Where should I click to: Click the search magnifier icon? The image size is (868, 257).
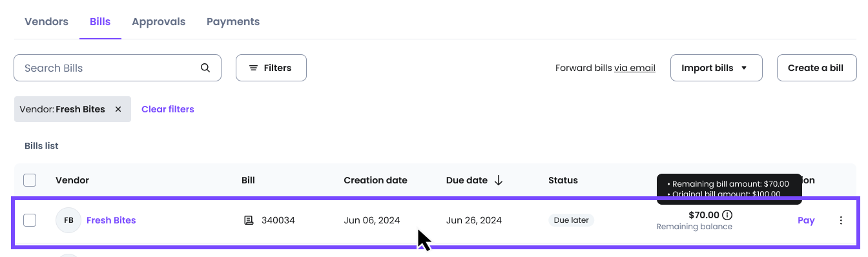click(x=205, y=68)
